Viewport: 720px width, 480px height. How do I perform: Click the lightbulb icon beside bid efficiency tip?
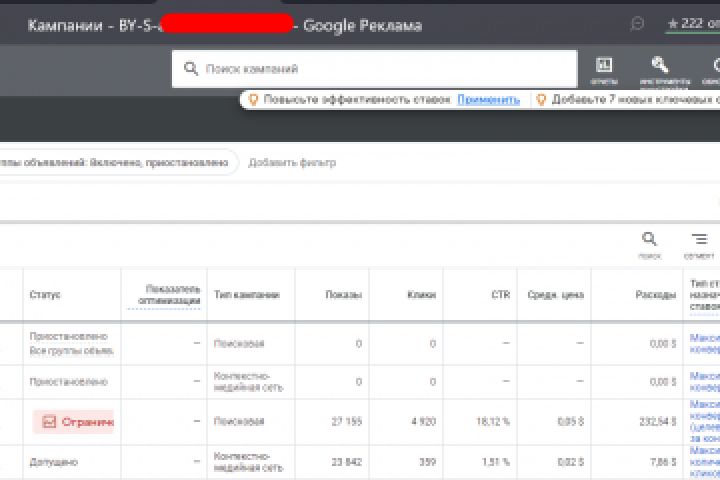tap(253, 99)
